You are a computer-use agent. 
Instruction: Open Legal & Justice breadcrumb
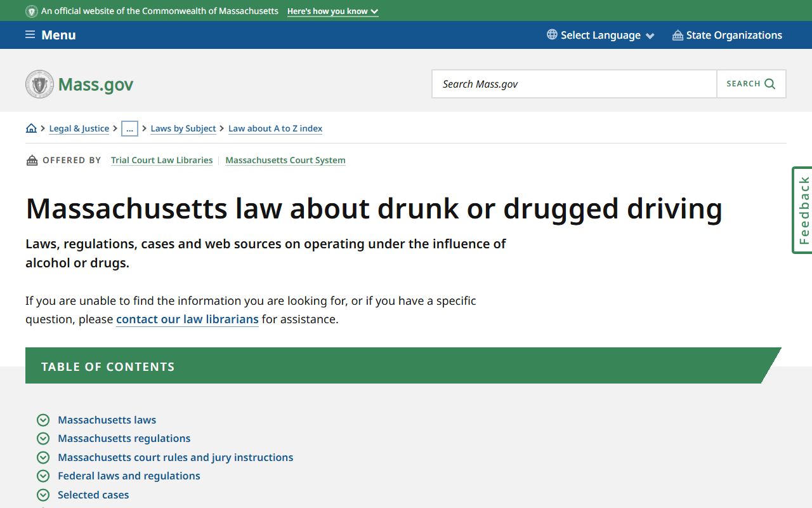tap(79, 128)
